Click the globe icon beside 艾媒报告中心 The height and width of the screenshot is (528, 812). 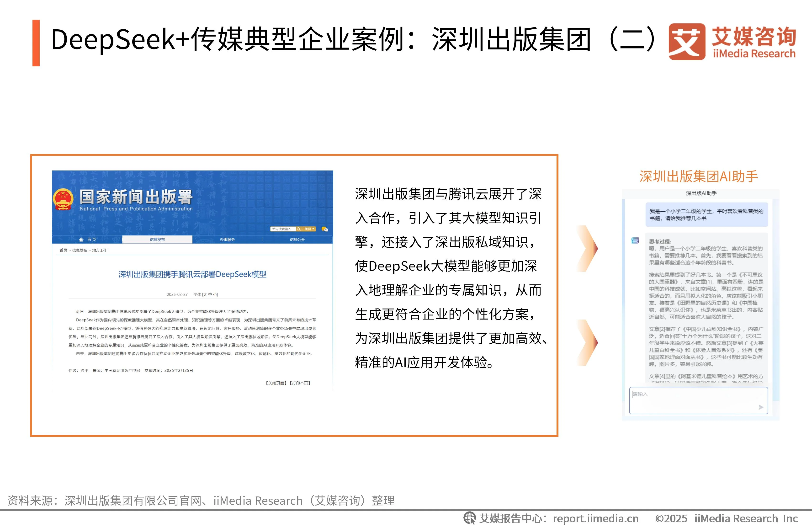469,518
